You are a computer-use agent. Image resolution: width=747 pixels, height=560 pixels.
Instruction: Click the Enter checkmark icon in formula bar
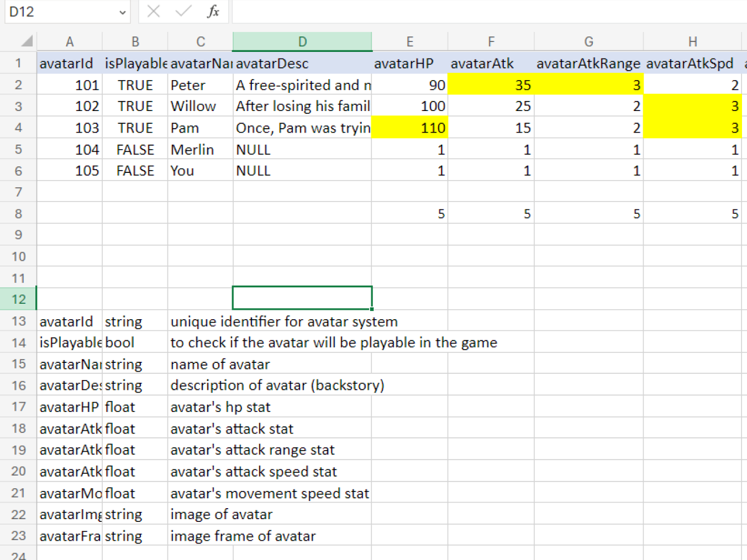point(183,12)
